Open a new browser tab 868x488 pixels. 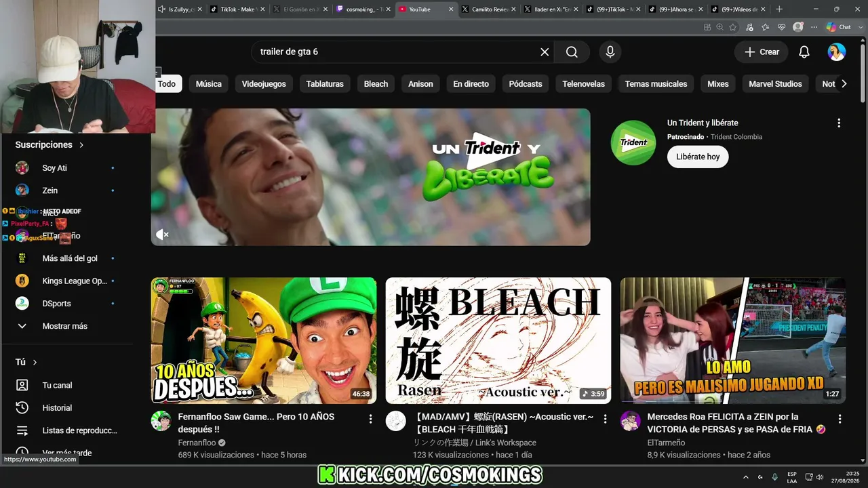point(779,9)
